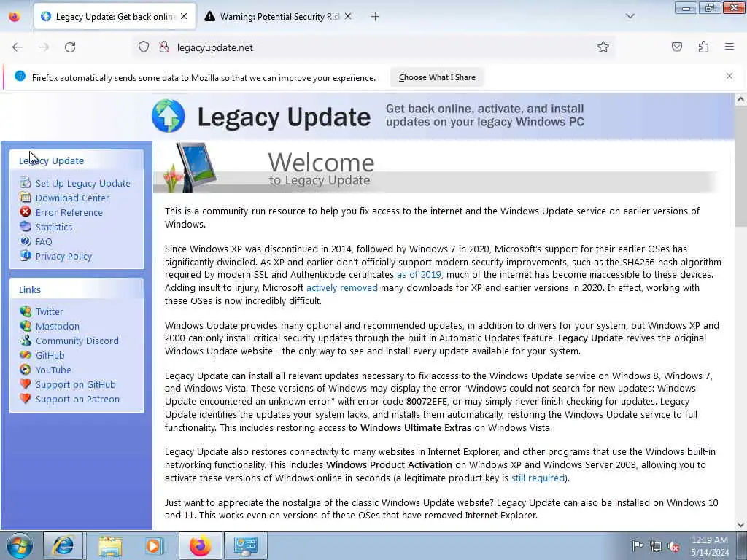Click the forward navigation arrow
This screenshot has height=560, width=747.
[x=44, y=47]
